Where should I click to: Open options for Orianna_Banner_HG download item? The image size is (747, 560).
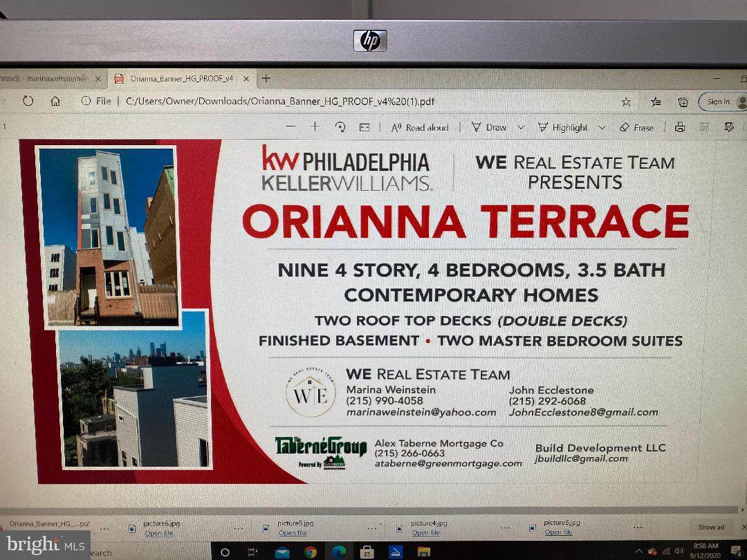coord(105,529)
